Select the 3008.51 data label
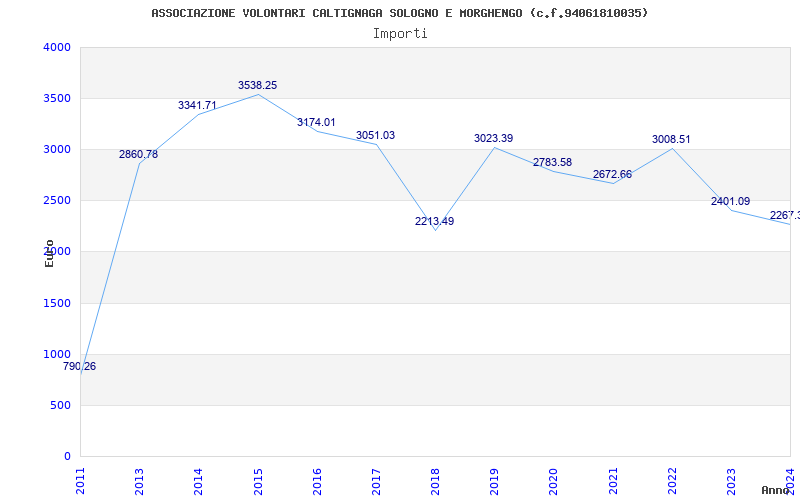 click(671, 139)
